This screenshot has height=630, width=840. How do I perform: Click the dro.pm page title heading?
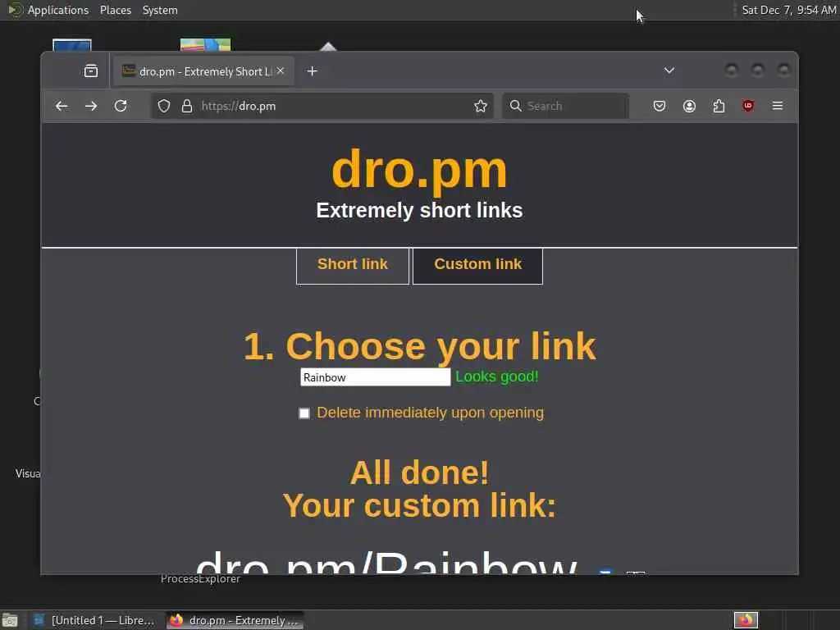click(419, 170)
